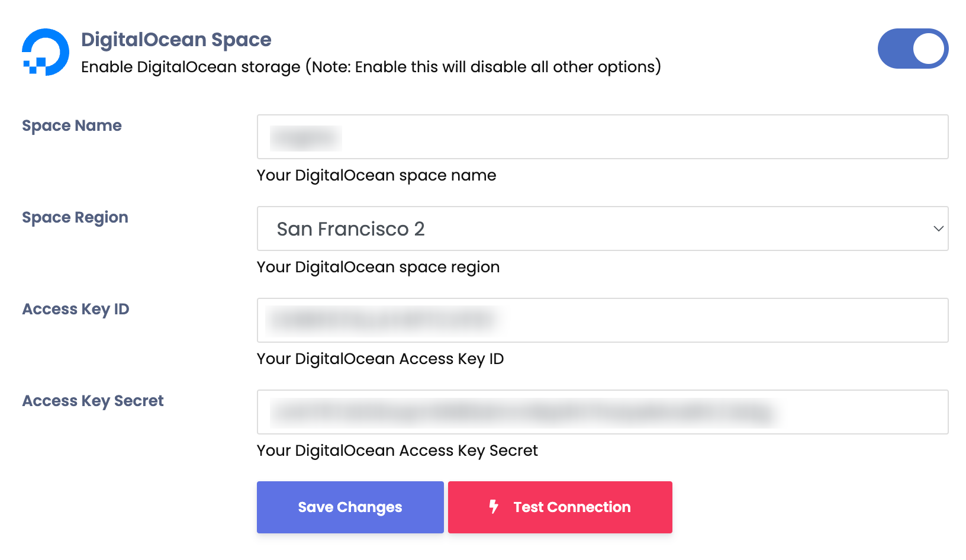Click the lightning bolt icon on Test Connection
The height and width of the screenshot is (560, 966).
click(494, 507)
